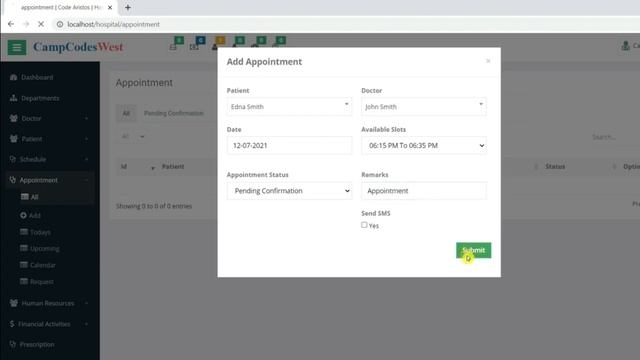
Task: Collapse the Appointment sidebar menu
Action: [49, 180]
